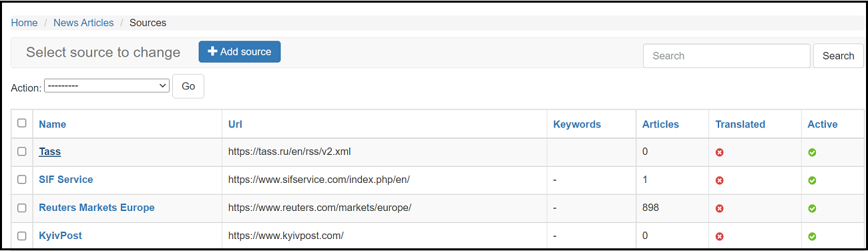Open News Articles breadcrumb link
Viewport: 868px width, 251px height.
[x=83, y=23]
